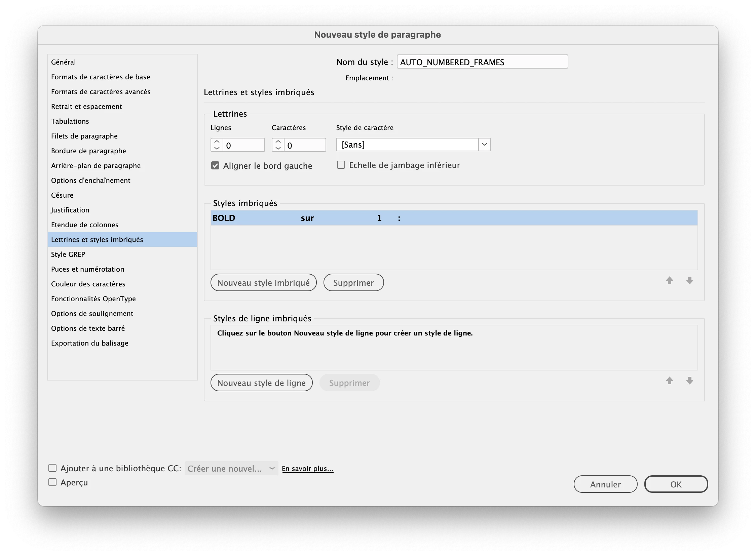Click line style move down arrow
Viewport: 756px width, 556px height.
click(x=689, y=381)
